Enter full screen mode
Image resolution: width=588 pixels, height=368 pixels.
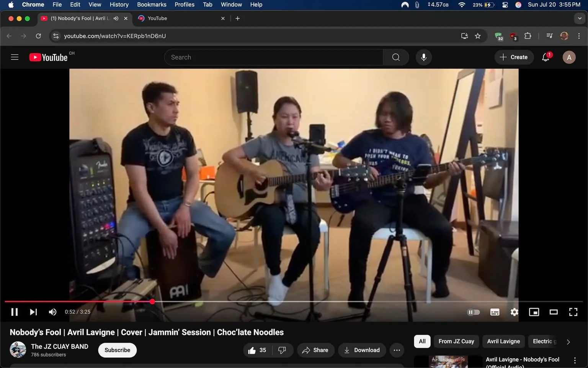573,312
